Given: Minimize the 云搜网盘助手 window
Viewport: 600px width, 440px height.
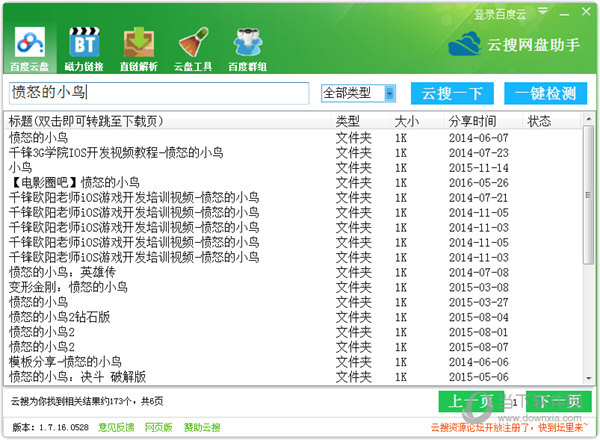Looking at the screenshot, I should 564,14.
